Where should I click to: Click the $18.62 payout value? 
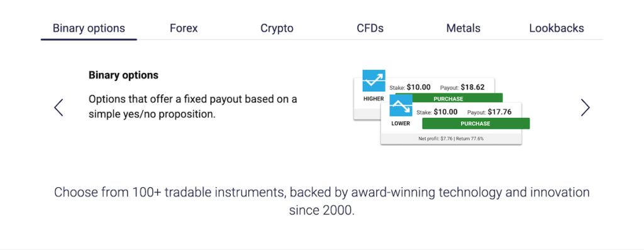472,87
